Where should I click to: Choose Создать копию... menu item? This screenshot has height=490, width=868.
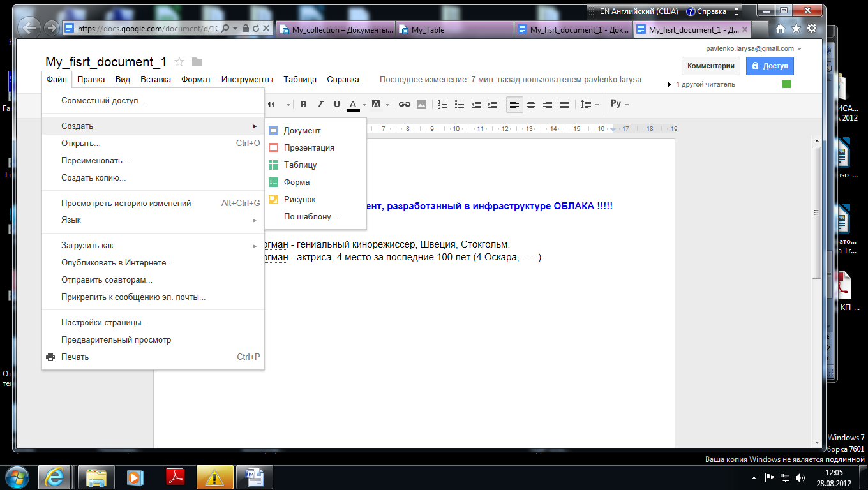153,178
